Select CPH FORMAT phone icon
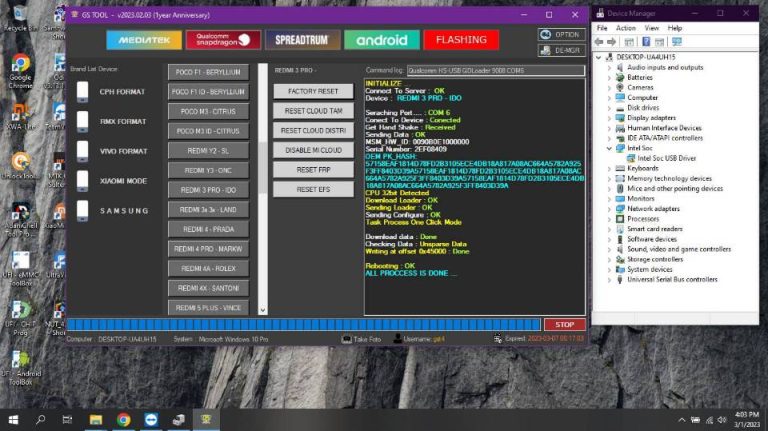Screen dimensions: 768x431 pos(82,92)
